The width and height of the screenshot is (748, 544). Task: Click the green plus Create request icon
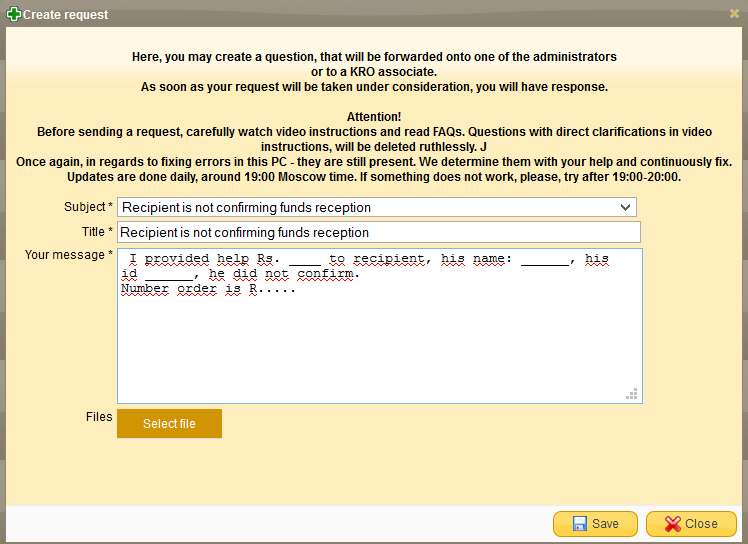(x=13, y=14)
